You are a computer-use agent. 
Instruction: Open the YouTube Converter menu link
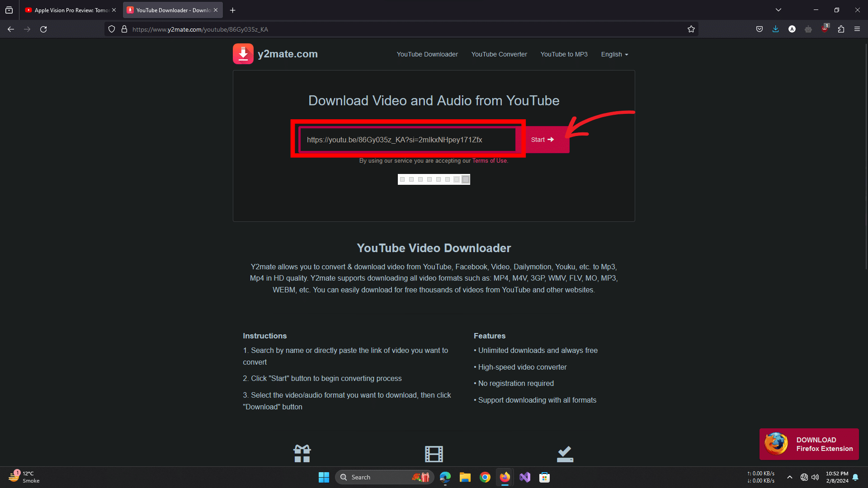tap(499, 54)
